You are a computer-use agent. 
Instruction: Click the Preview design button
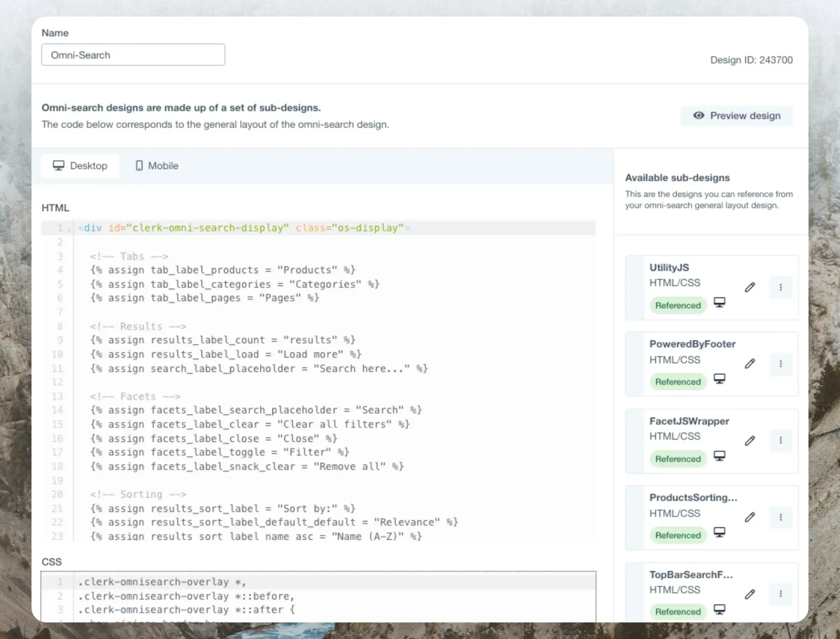(x=737, y=116)
